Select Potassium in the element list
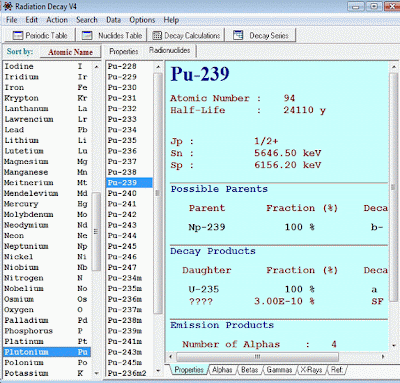 (46, 373)
